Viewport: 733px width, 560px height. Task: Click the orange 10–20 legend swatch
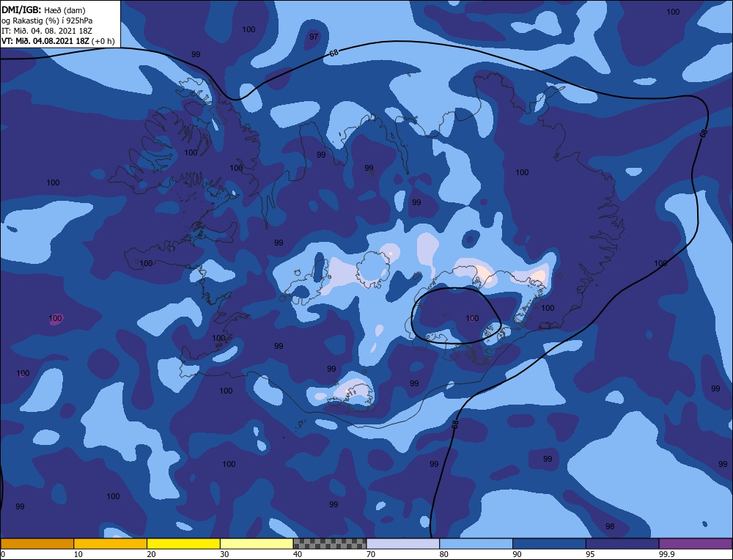111,543
